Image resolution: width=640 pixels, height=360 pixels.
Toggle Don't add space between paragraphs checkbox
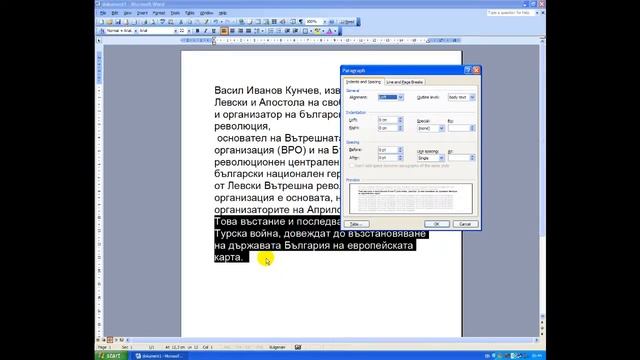coord(352,166)
